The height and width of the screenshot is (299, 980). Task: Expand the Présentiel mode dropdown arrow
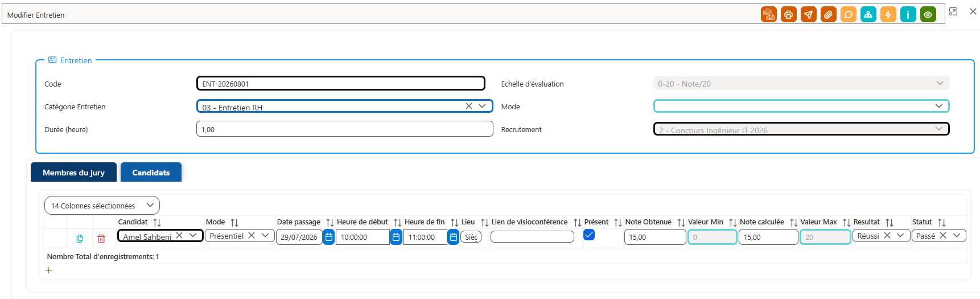point(265,235)
